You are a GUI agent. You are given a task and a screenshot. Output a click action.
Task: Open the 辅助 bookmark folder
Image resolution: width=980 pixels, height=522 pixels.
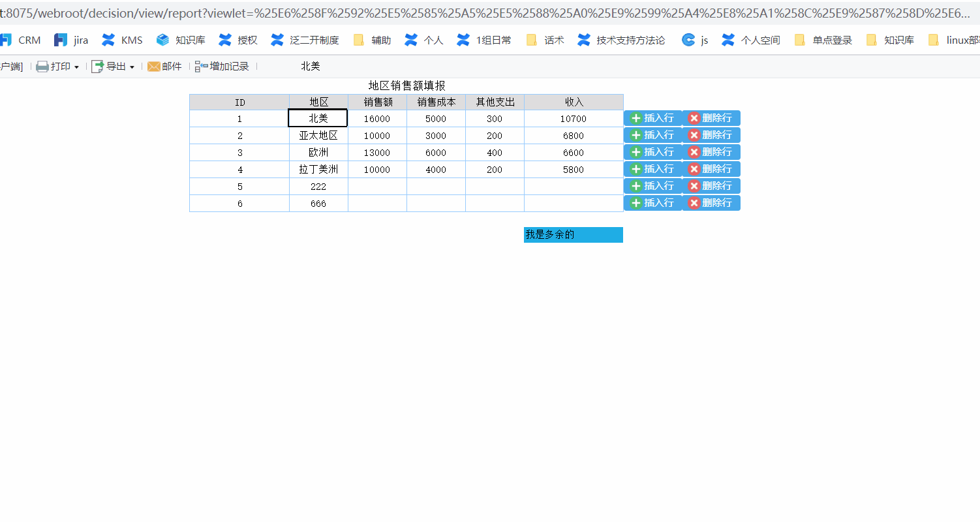point(372,40)
